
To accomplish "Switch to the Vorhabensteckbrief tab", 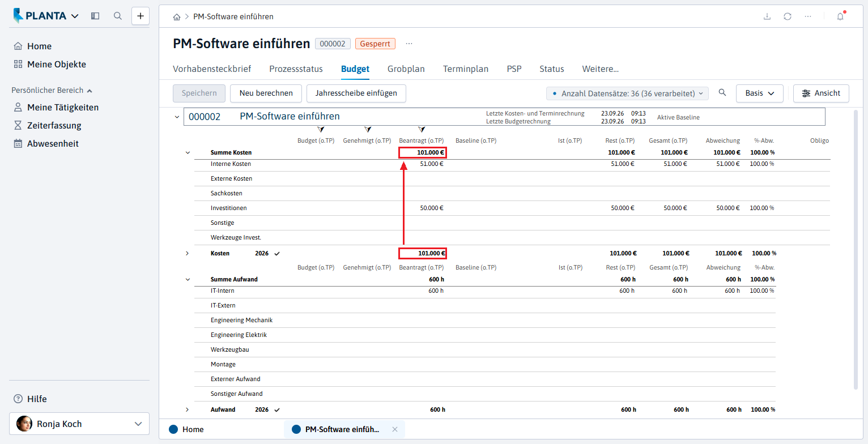I will click(212, 69).
